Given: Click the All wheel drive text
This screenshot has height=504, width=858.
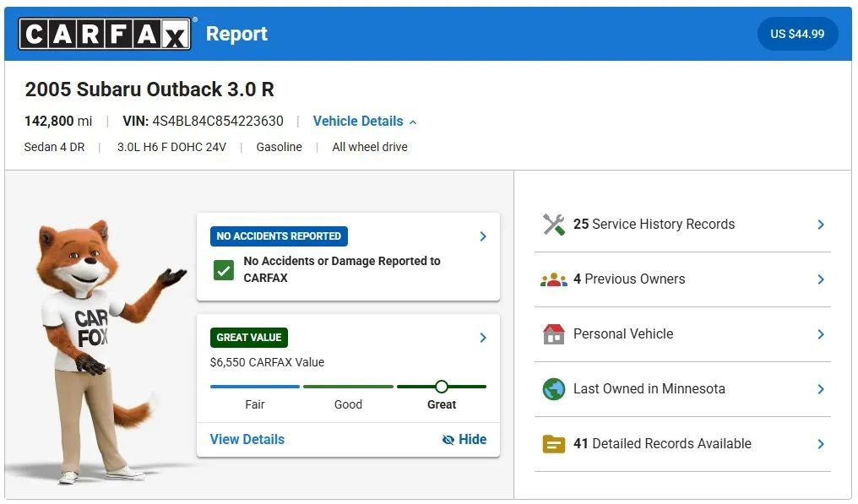Looking at the screenshot, I should [x=369, y=147].
